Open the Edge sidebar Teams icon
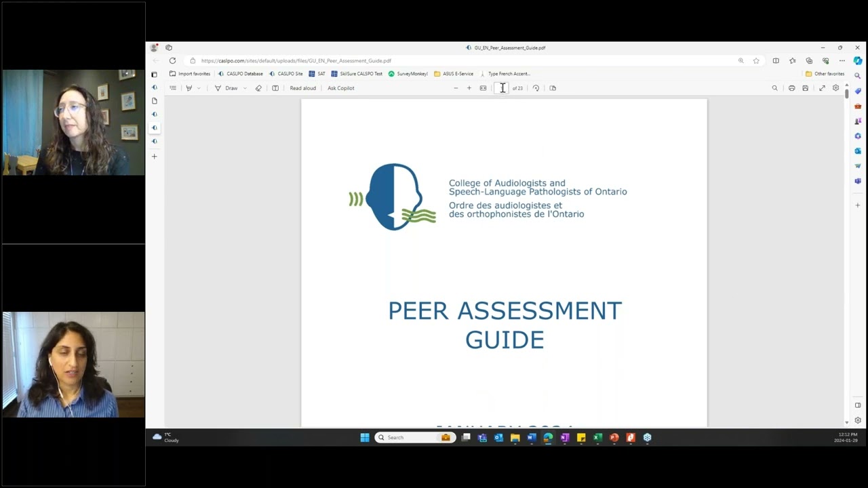The width and height of the screenshot is (868, 488). [x=858, y=181]
